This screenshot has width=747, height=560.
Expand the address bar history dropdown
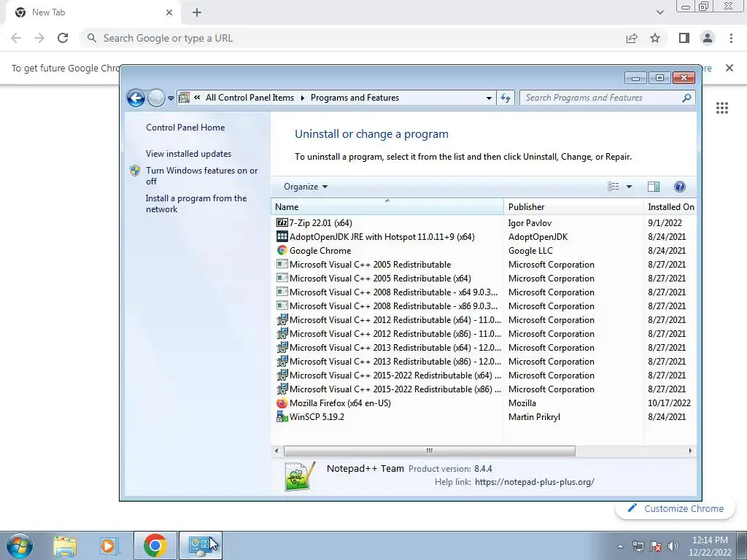489,98
